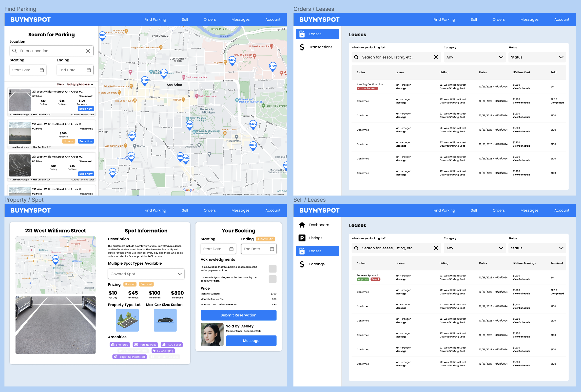Expand the Covered Spot type dropdown
581x392 pixels.
click(146, 274)
